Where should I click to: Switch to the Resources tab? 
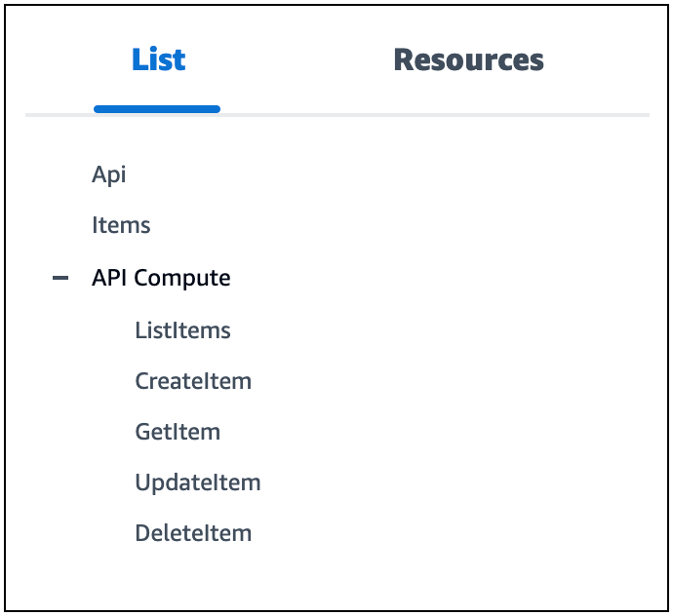(468, 60)
